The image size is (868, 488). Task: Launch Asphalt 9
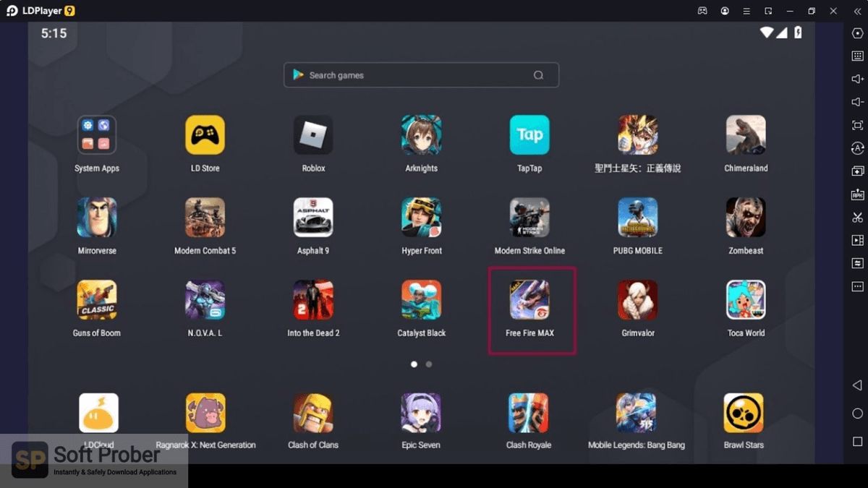click(x=313, y=218)
